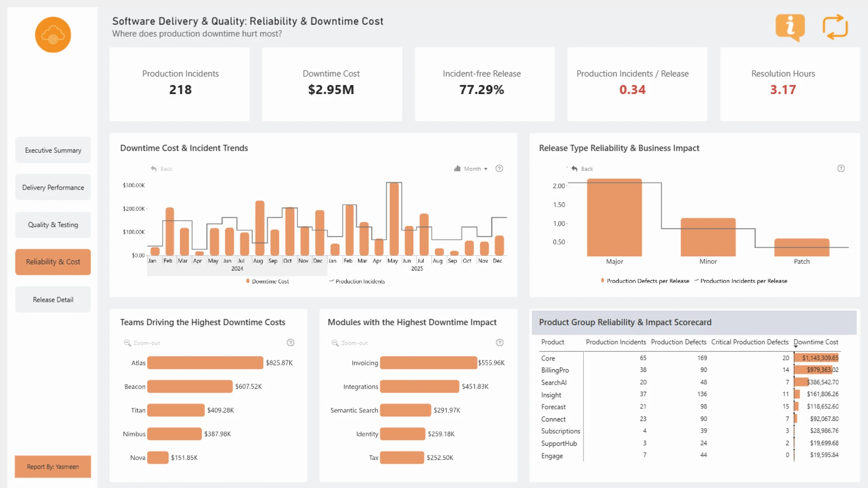Open help icon in Release Type Reliability chart
Screen dimensions: 868x488
[x=841, y=169]
